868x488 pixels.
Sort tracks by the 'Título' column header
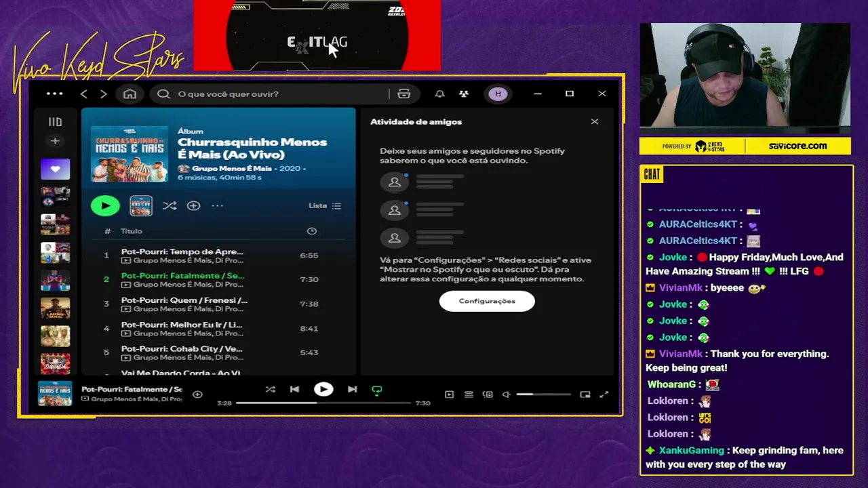[x=132, y=231]
